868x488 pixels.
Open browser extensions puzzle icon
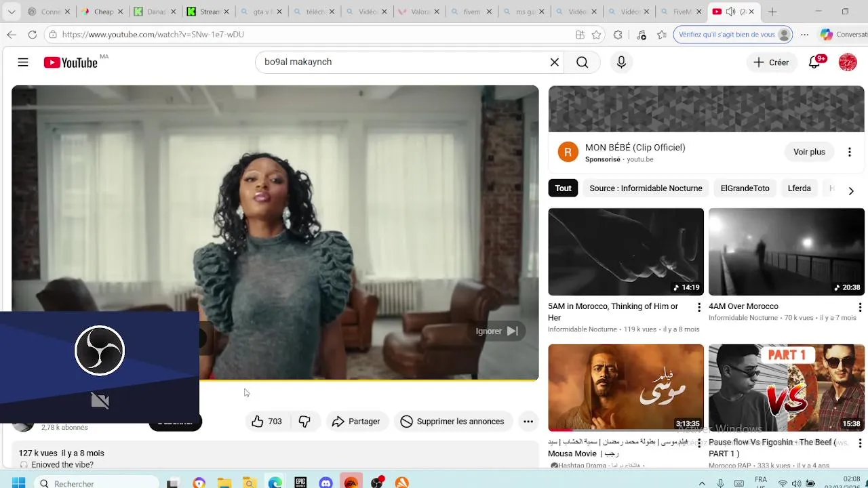point(618,35)
